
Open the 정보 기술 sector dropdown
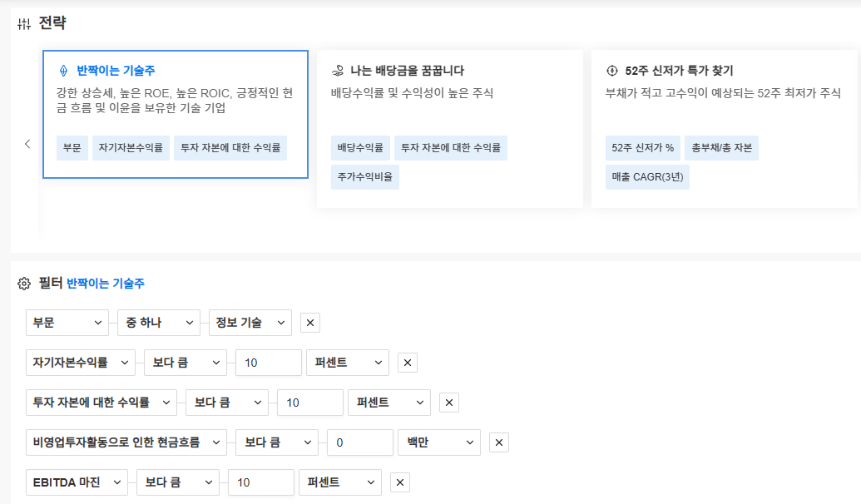(250, 323)
